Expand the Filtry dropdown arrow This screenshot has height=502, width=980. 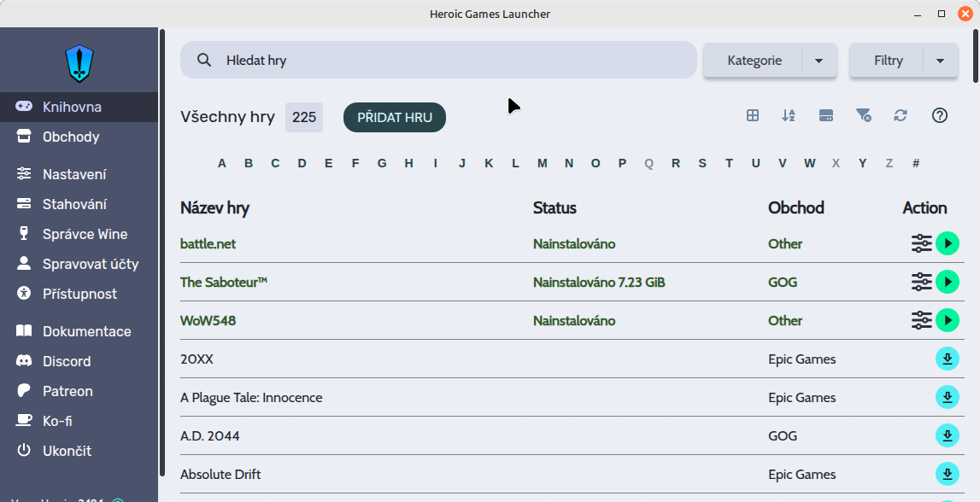941,61
